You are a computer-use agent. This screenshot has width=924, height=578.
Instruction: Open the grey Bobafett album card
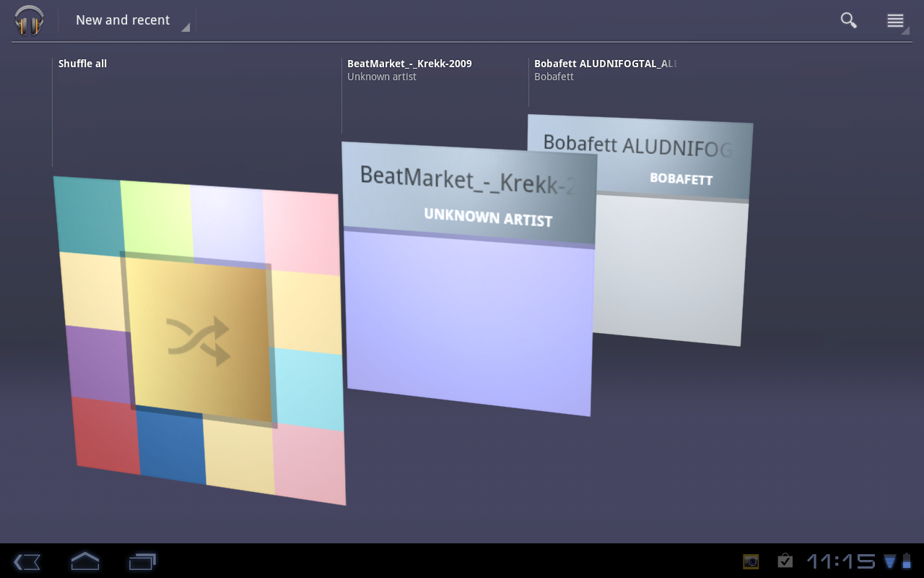click(671, 267)
